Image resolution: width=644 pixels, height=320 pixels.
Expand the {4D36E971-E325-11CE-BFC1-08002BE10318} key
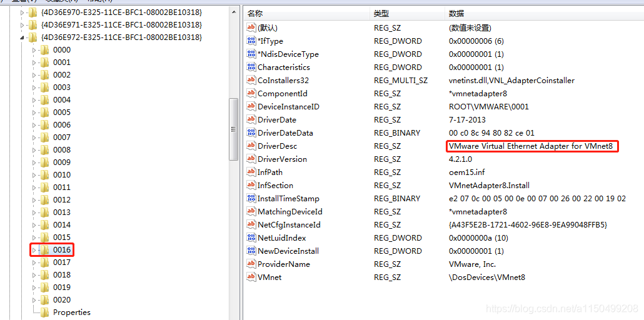pos(22,25)
